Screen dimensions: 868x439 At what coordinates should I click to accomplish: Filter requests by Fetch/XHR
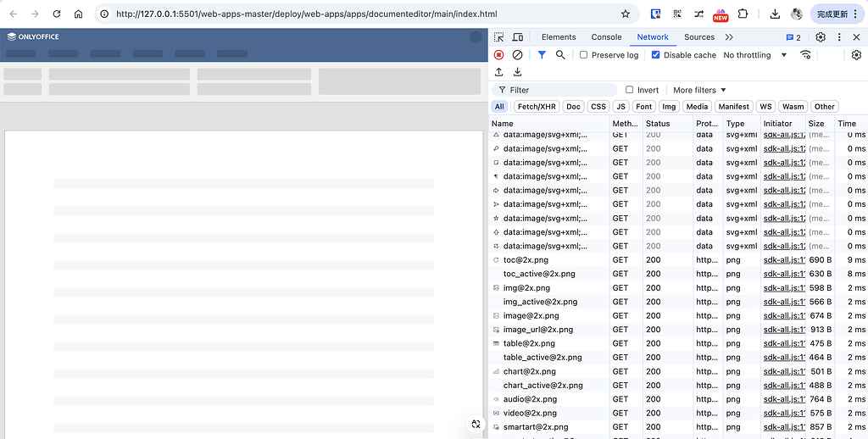click(x=537, y=106)
